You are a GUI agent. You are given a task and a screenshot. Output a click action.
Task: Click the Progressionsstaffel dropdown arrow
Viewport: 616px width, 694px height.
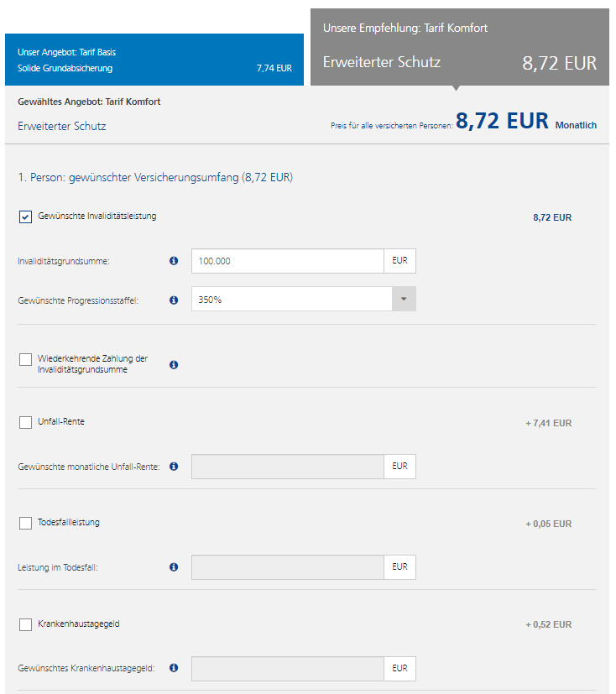click(404, 299)
